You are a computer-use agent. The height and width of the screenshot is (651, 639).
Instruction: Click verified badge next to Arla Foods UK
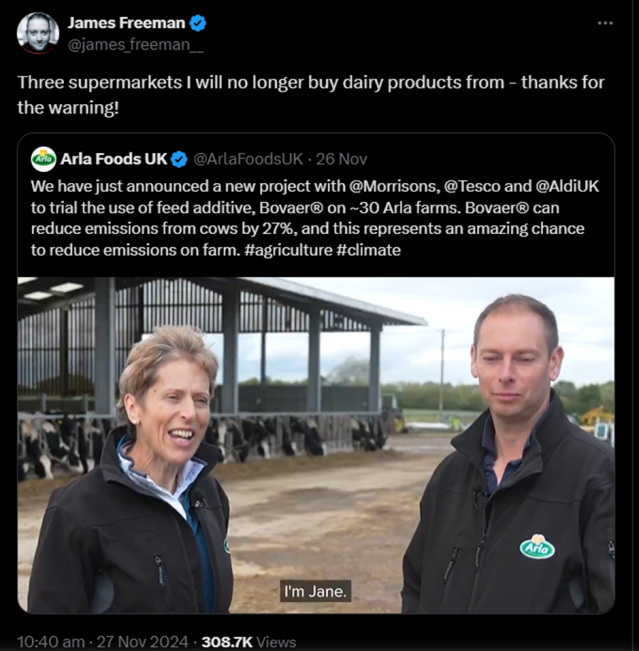pyautogui.click(x=179, y=159)
